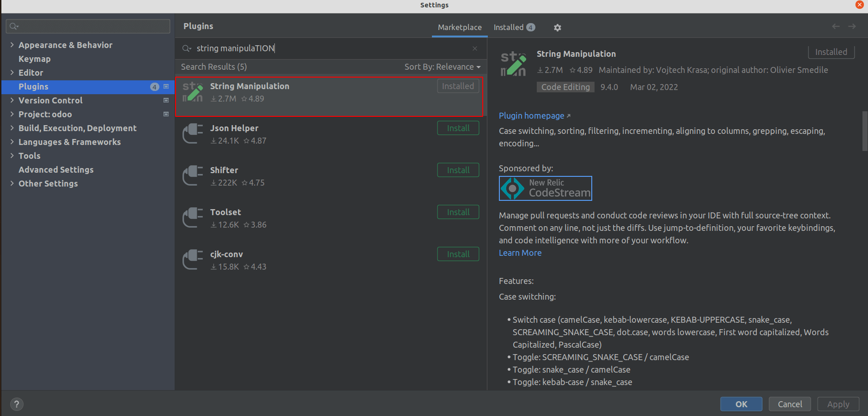The width and height of the screenshot is (868, 416).
Task: Click OK to confirm settings
Action: pos(741,404)
